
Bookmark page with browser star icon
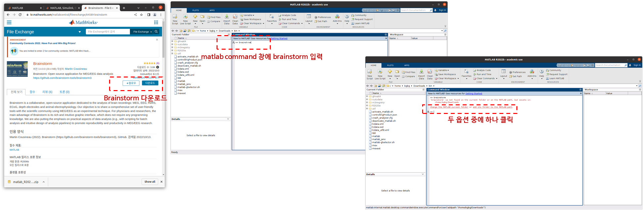(x=141, y=15)
